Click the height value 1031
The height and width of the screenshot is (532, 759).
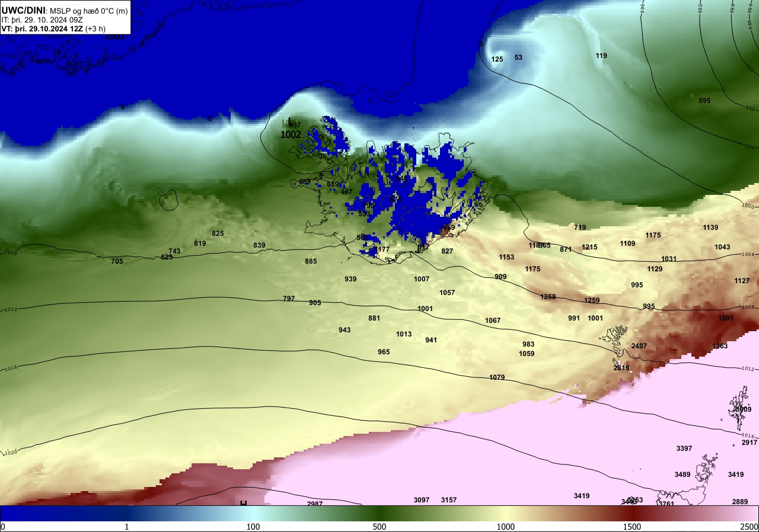click(669, 259)
